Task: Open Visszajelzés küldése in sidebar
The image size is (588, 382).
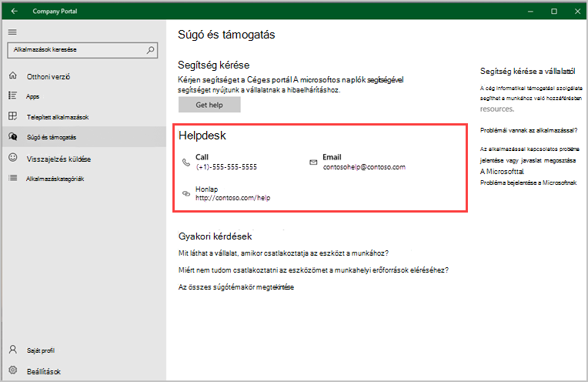Action: [x=84, y=159]
